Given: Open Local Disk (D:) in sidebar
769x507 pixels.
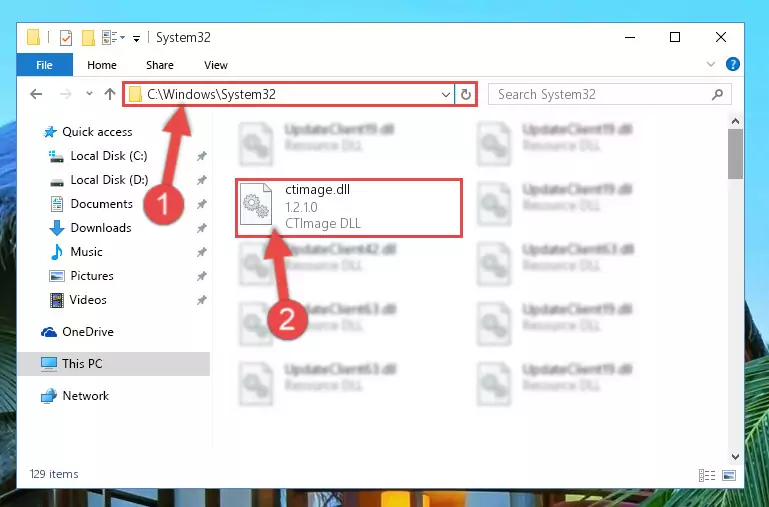Looking at the screenshot, I should pyautogui.click(x=99, y=180).
